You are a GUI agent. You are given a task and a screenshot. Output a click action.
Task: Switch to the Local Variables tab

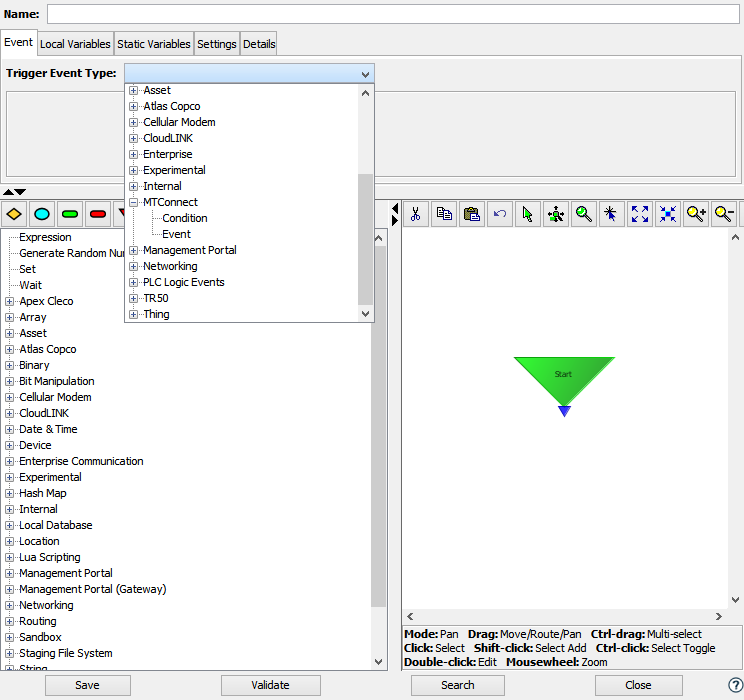click(75, 44)
